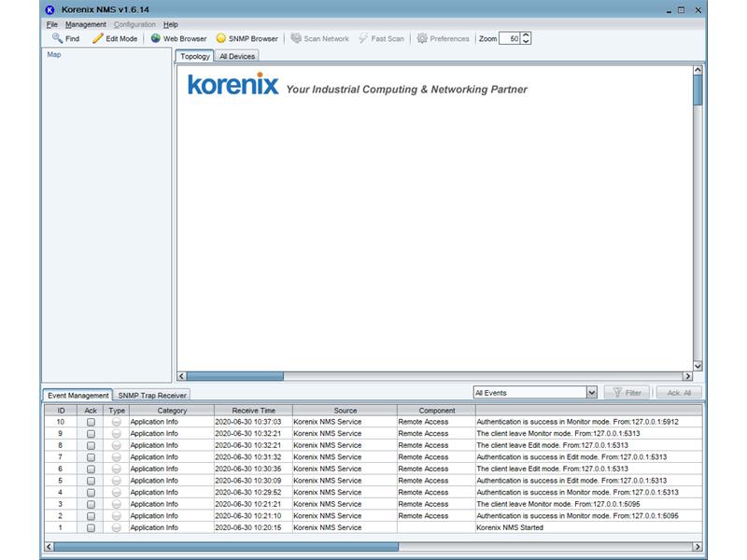
Task: Click the type icon for event 7
Action: 116,457
